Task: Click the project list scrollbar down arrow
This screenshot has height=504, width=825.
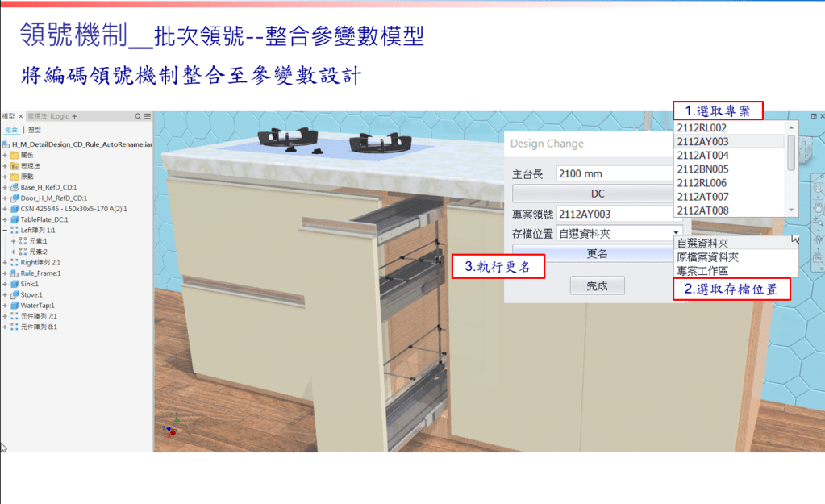Action: coord(791,210)
